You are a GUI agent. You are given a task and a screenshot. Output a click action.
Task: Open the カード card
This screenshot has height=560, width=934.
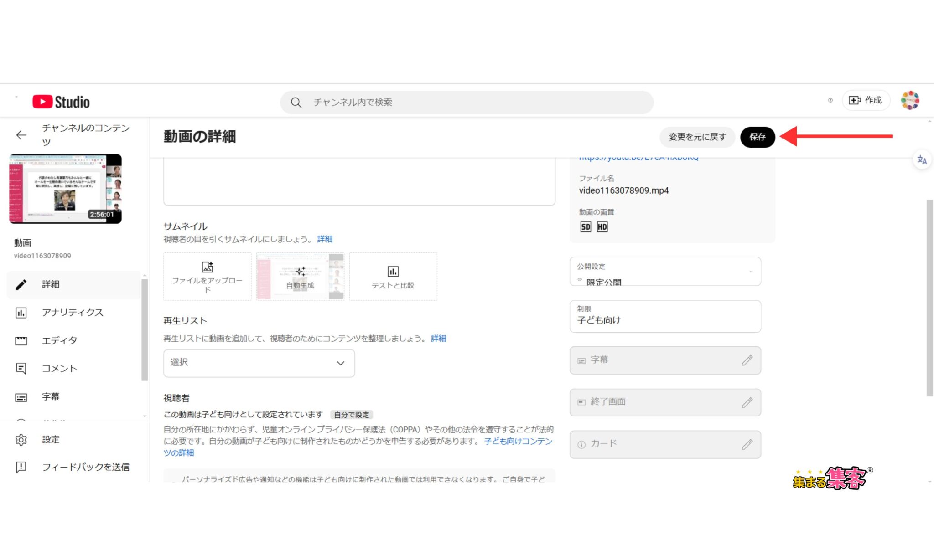coord(665,444)
